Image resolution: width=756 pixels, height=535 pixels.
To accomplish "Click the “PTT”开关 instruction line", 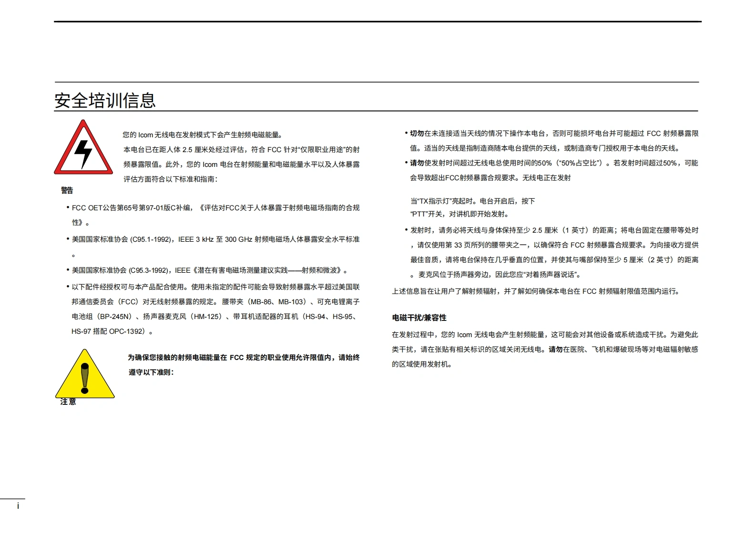I will point(460,214).
